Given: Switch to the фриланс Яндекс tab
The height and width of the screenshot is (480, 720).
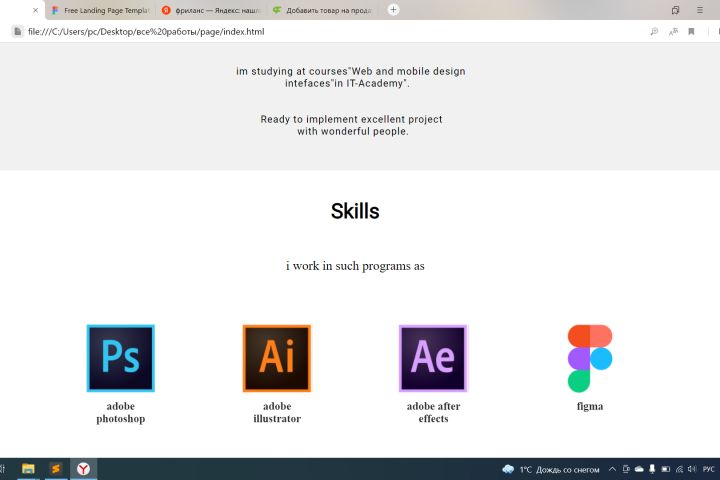Looking at the screenshot, I should point(212,10).
